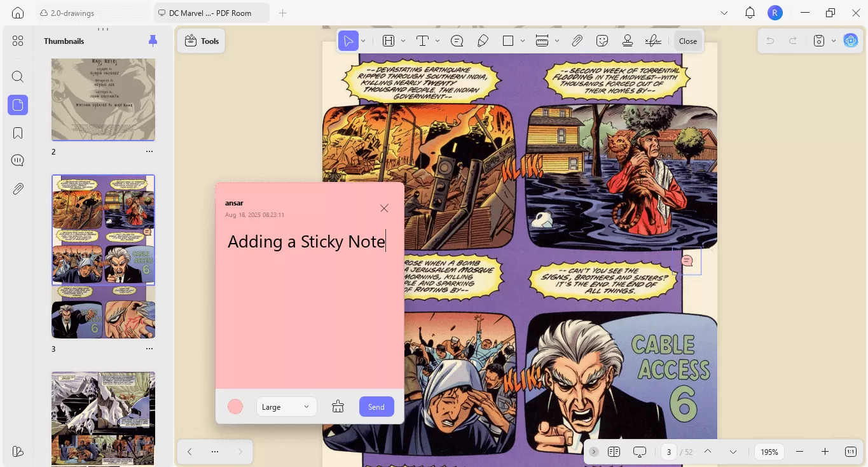Expand selection tool dropdown arrow

[363, 41]
